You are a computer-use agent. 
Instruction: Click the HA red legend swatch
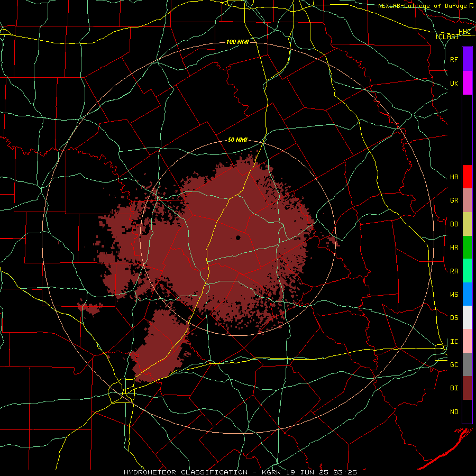tap(467, 177)
